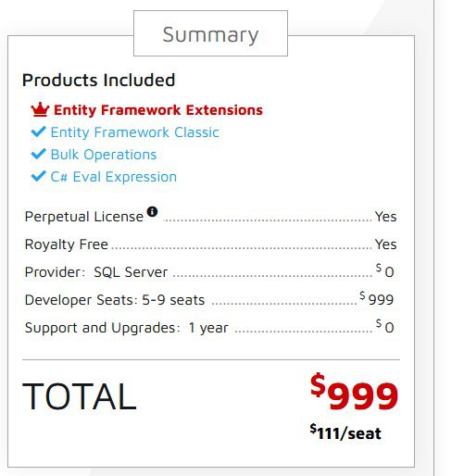The image size is (464, 476).
Task: Click the Provider SQL Server row
Action: click(209, 272)
